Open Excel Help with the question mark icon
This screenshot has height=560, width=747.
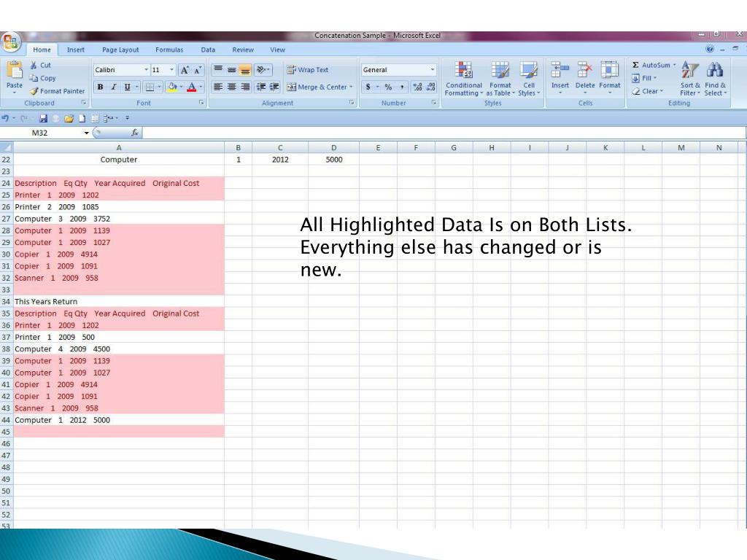tap(710, 49)
